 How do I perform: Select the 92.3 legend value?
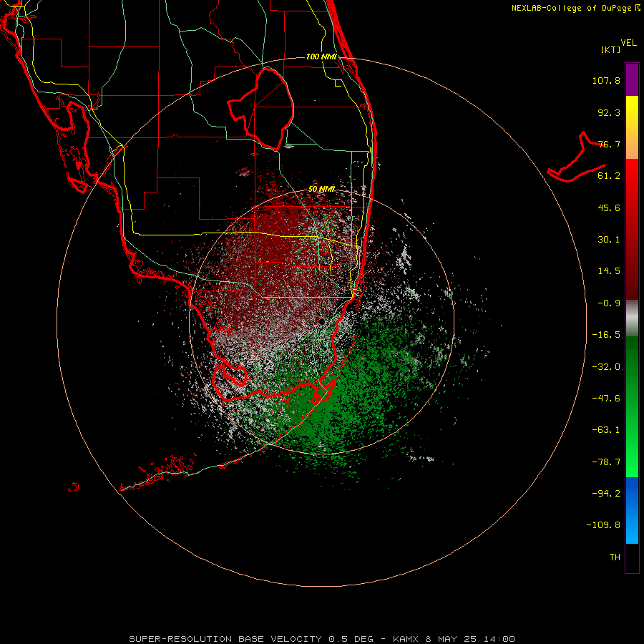(609, 112)
